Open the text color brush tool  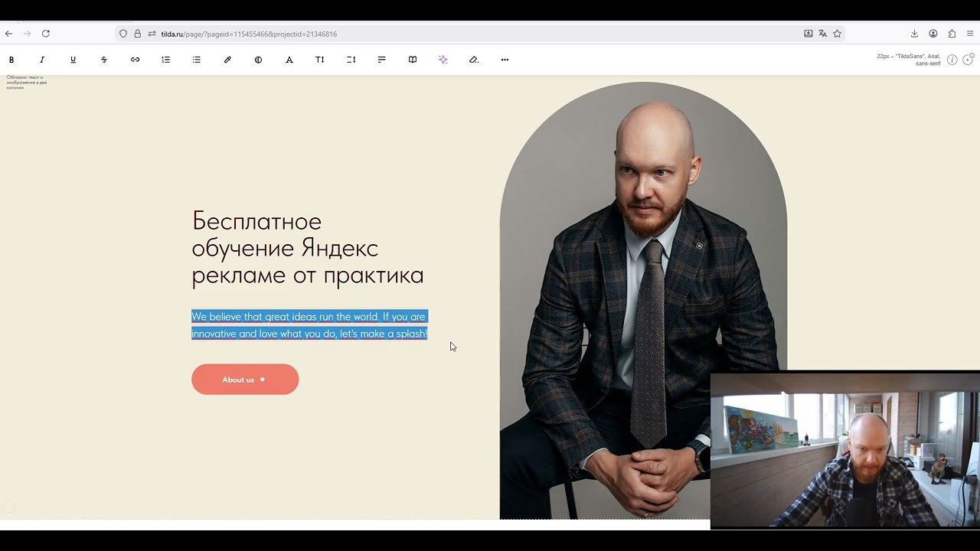(x=227, y=60)
